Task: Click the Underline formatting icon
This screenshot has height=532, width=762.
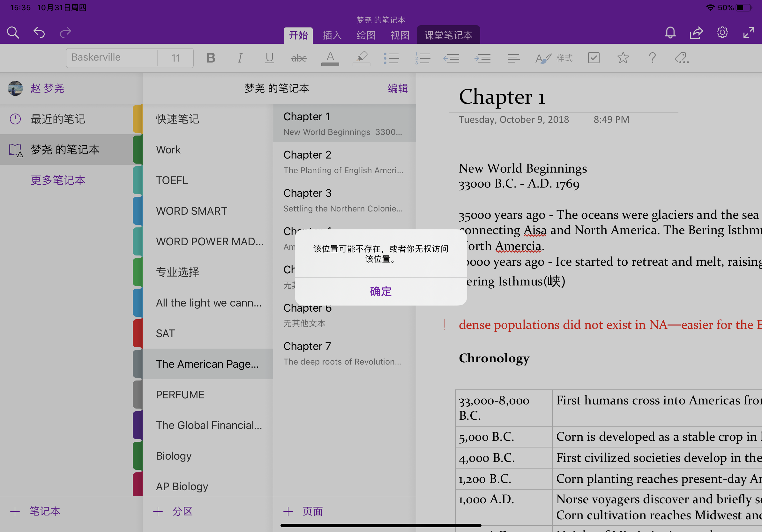Action: click(x=269, y=58)
